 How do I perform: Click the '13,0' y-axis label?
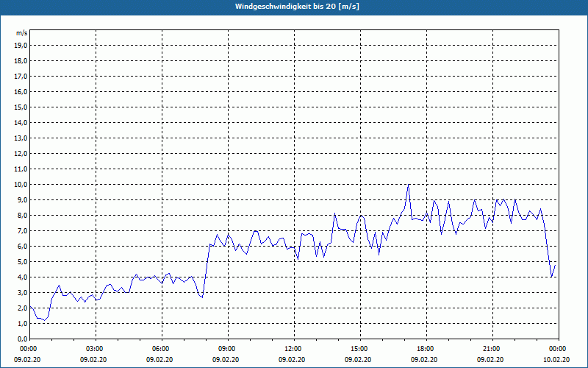click(21, 138)
